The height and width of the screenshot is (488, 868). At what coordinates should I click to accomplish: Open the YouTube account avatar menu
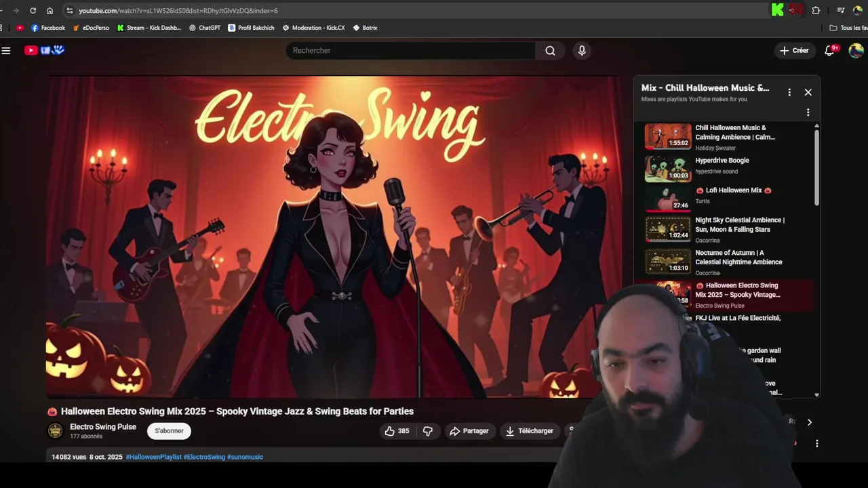coord(856,51)
